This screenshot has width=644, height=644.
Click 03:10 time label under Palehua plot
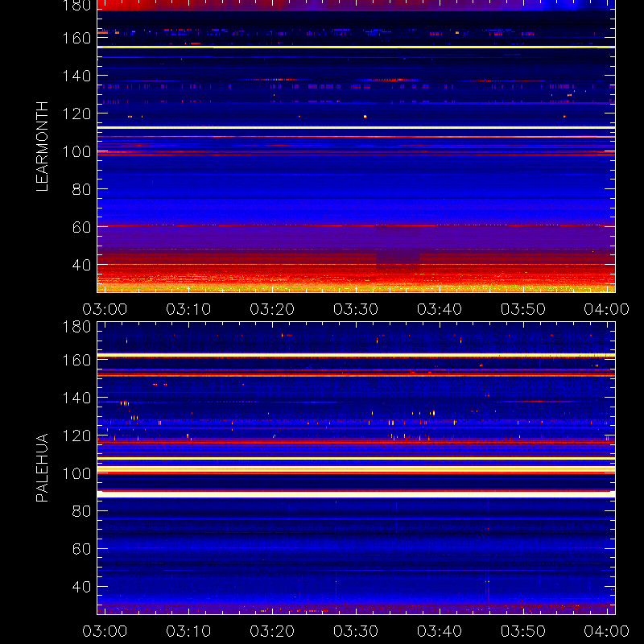(x=188, y=631)
